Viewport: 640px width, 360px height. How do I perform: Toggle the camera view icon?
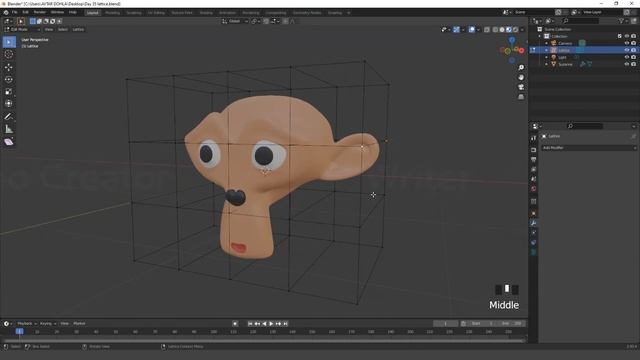pos(521,87)
